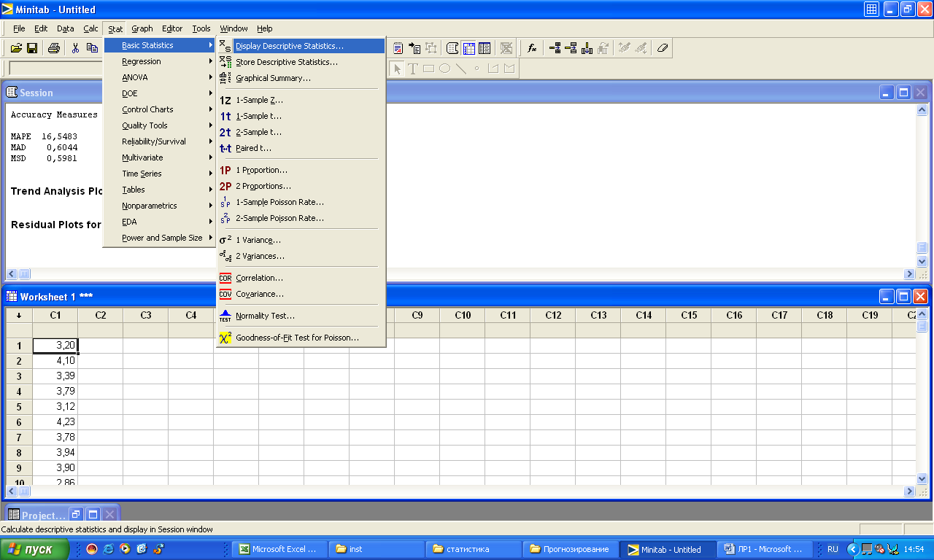Print via the printer toolbar icon
The width and height of the screenshot is (934, 560).
point(53,48)
